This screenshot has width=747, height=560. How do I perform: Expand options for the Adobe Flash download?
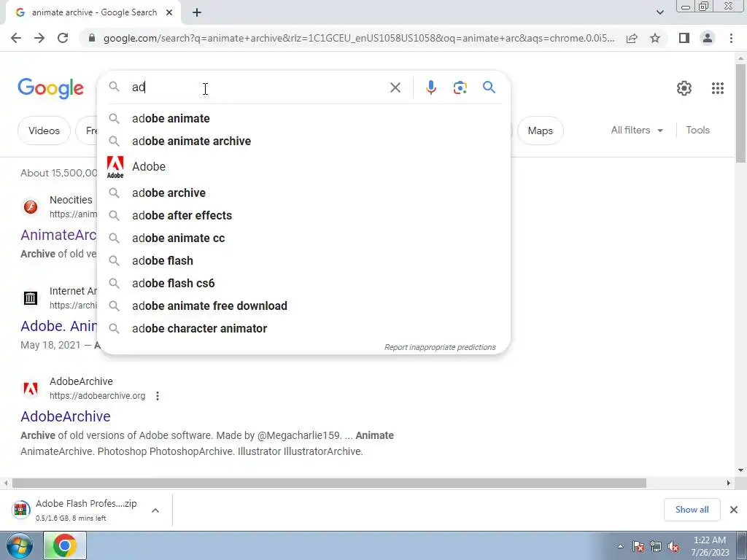point(155,510)
